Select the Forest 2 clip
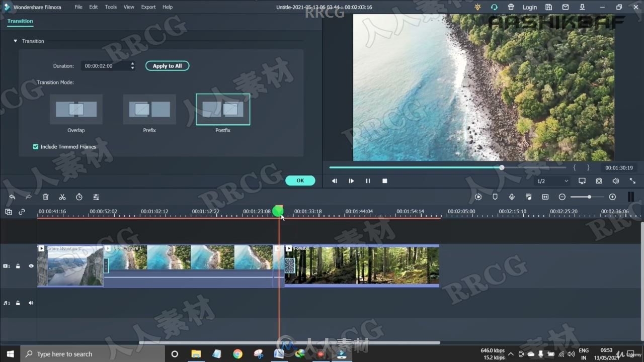The height and width of the screenshot is (362, 644). [362, 265]
